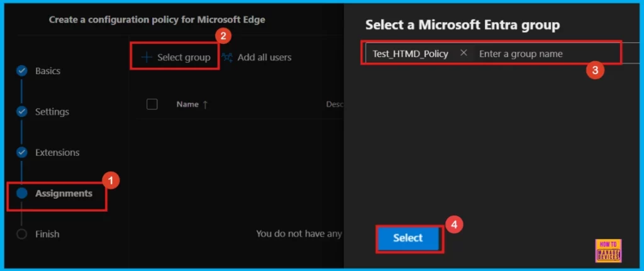Image resolution: width=644 pixels, height=271 pixels.
Task: Click the Test_HTMD_Policy group tag
Action: tap(410, 54)
